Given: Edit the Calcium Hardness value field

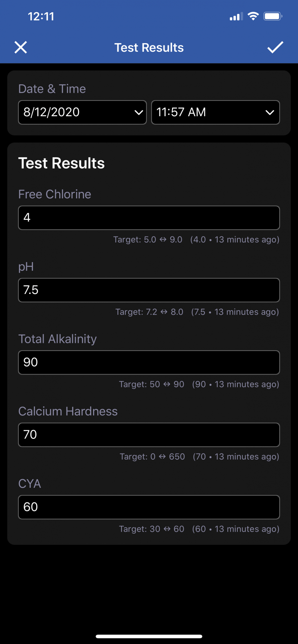Looking at the screenshot, I should 149,435.
